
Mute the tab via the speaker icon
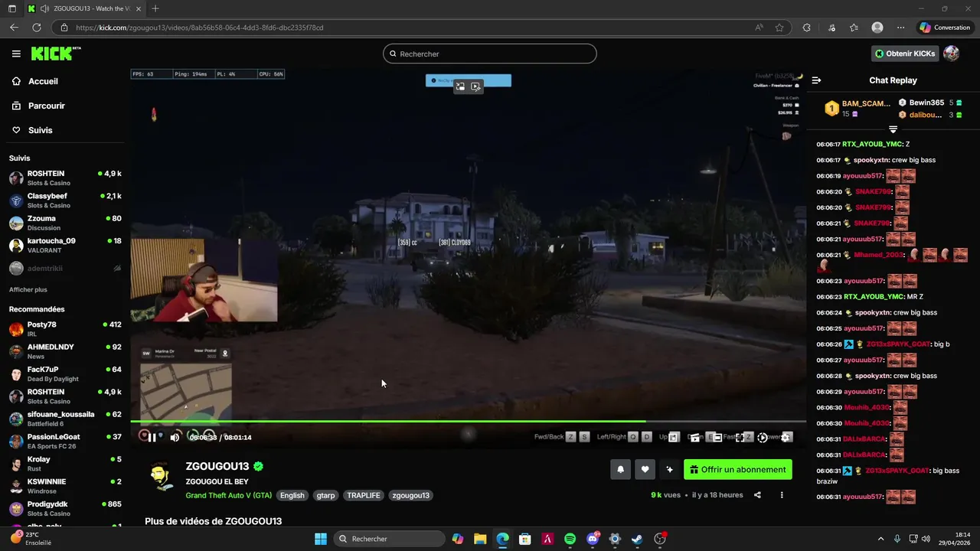[x=45, y=8]
